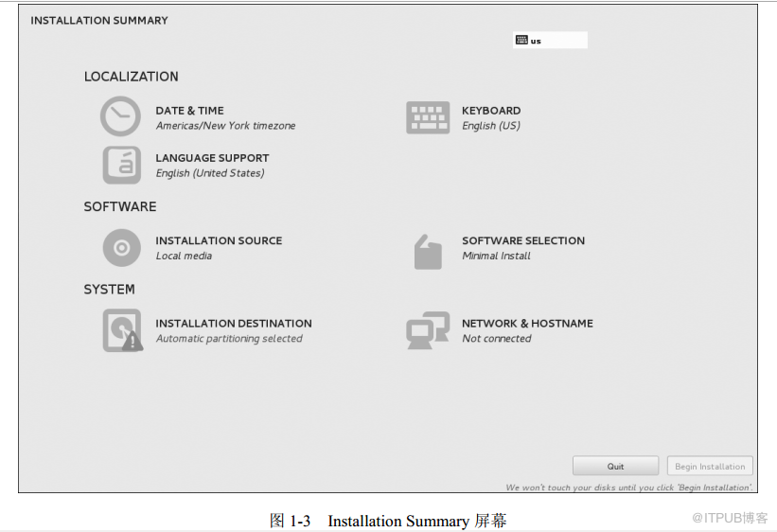777x532 pixels.
Task: Open SOFTWARE SELECTION spoke
Action: coord(523,240)
